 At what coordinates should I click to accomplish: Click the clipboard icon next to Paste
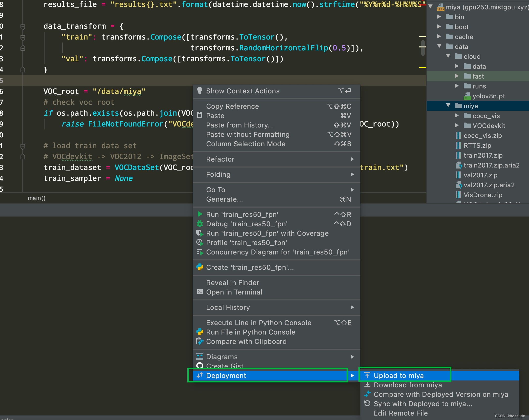point(200,115)
